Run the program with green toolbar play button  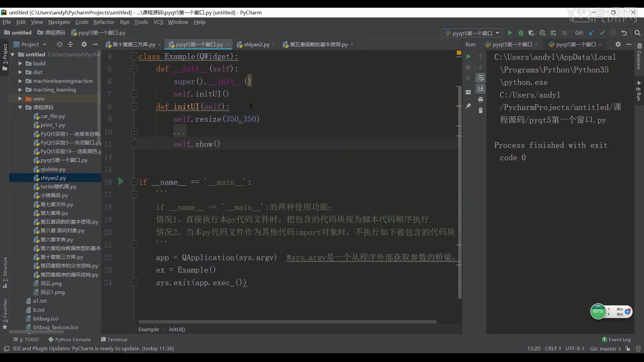[x=510, y=33]
